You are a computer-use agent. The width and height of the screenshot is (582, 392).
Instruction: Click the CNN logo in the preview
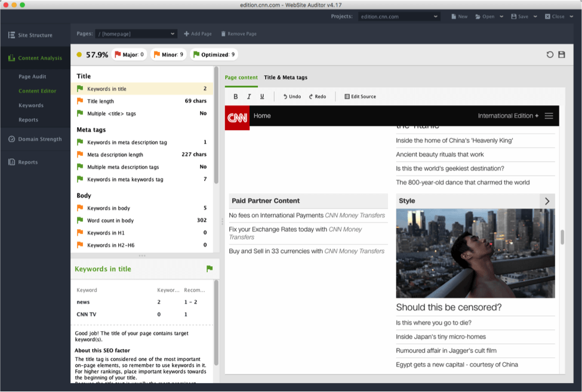(237, 117)
